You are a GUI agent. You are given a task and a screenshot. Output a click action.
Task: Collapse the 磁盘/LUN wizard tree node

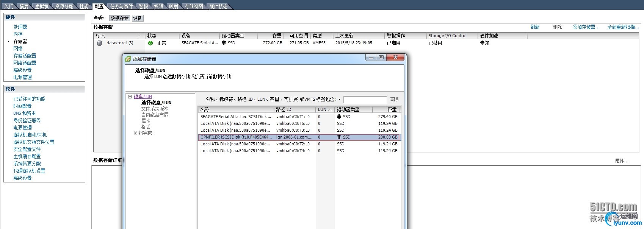pyautogui.click(x=130, y=97)
